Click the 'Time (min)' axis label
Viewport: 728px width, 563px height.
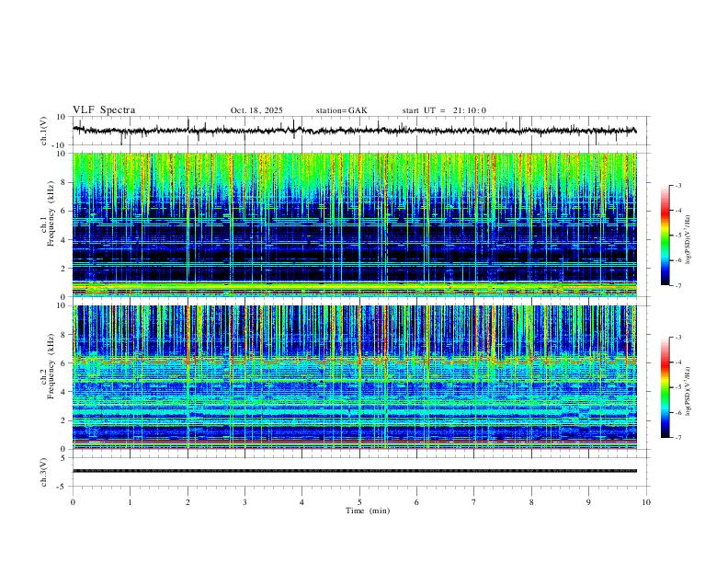368,511
